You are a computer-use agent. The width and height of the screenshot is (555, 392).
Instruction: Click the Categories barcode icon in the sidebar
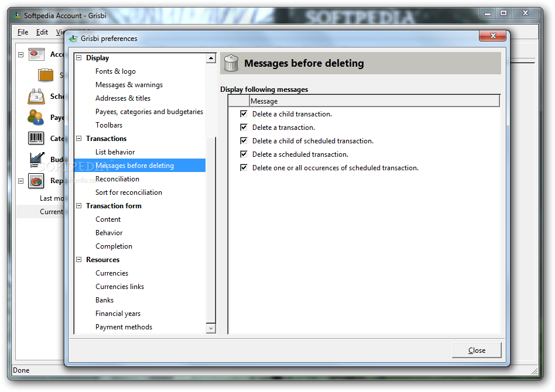tap(36, 138)
